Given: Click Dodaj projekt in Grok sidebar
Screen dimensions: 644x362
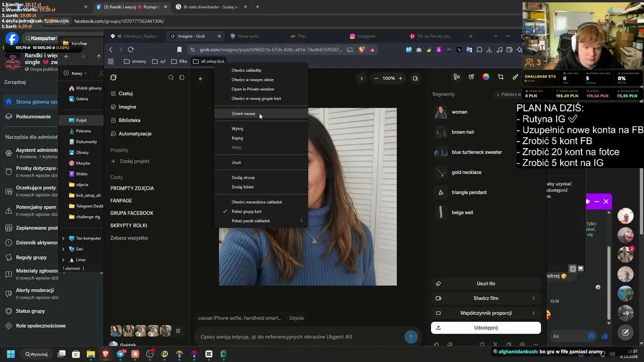Looking at the screenshot, I should pos(130,161).
